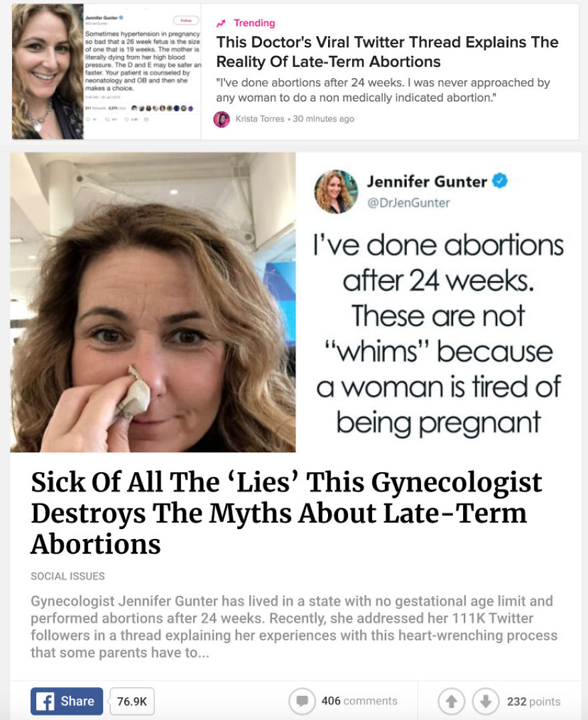The width and height of the screenshot is (588, 720).
Task: Click the 232 points score
Action: point(534,701)
